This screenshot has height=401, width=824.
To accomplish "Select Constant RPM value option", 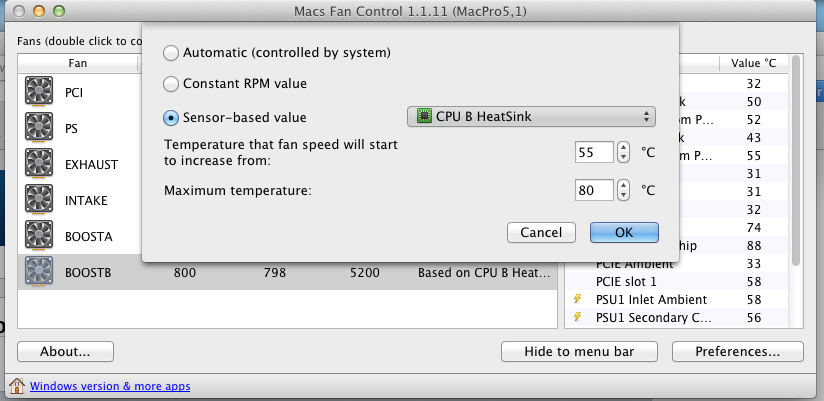I will pyautogui.click(x=171, y=84).
